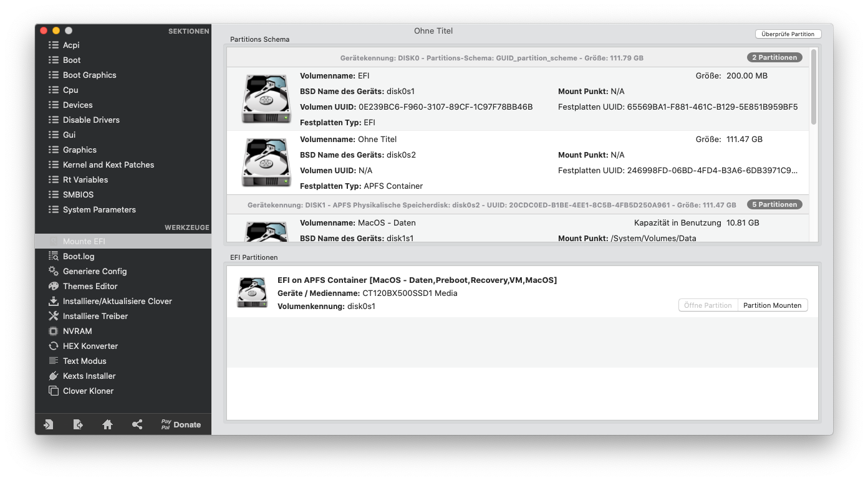Screen dimensions: 868x481
Task: Switch to Text Modus
Action: pyautogui.click(x=84, y=361)
